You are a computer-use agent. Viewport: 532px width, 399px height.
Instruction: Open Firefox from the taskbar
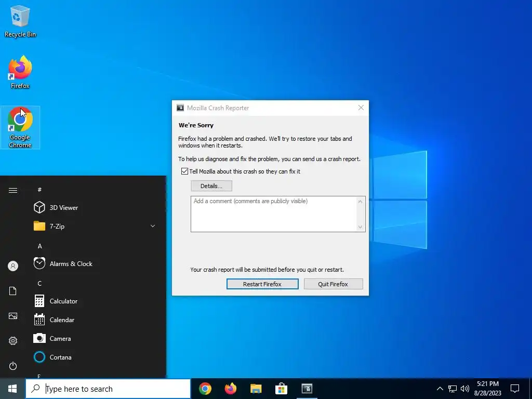(x=231, y=389)
